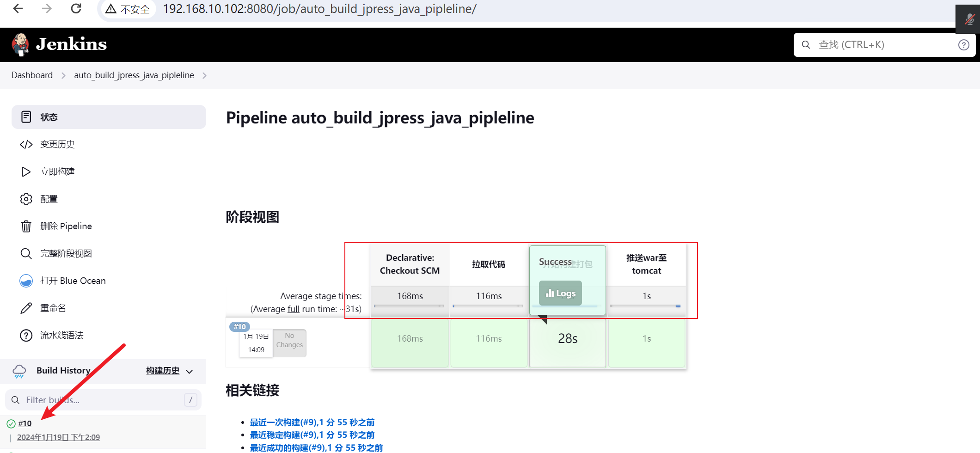Screen dimensions: 980x453
Task: Click the Build History rain cloud icon
Action: (x=19, y=371)
